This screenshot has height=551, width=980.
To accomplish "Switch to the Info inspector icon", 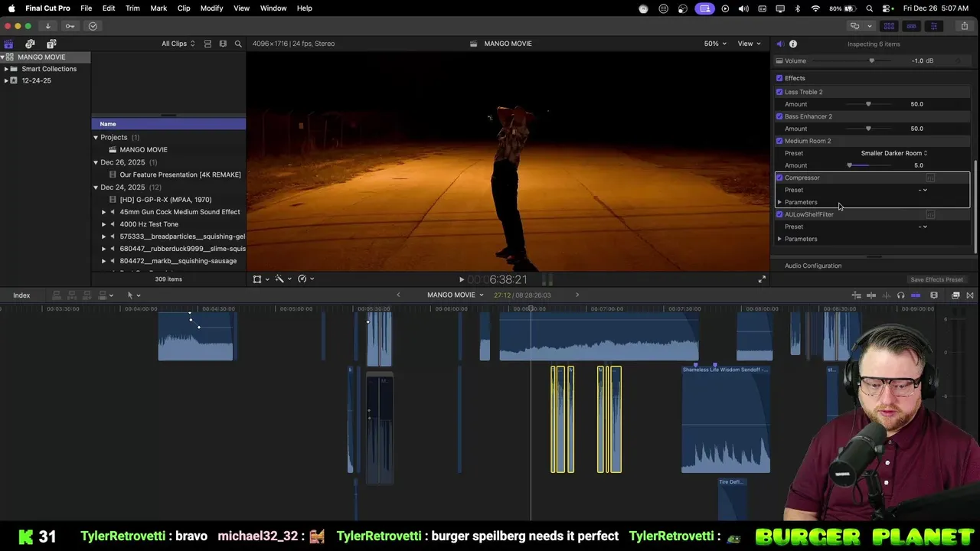I will click(x=793, y=44).
